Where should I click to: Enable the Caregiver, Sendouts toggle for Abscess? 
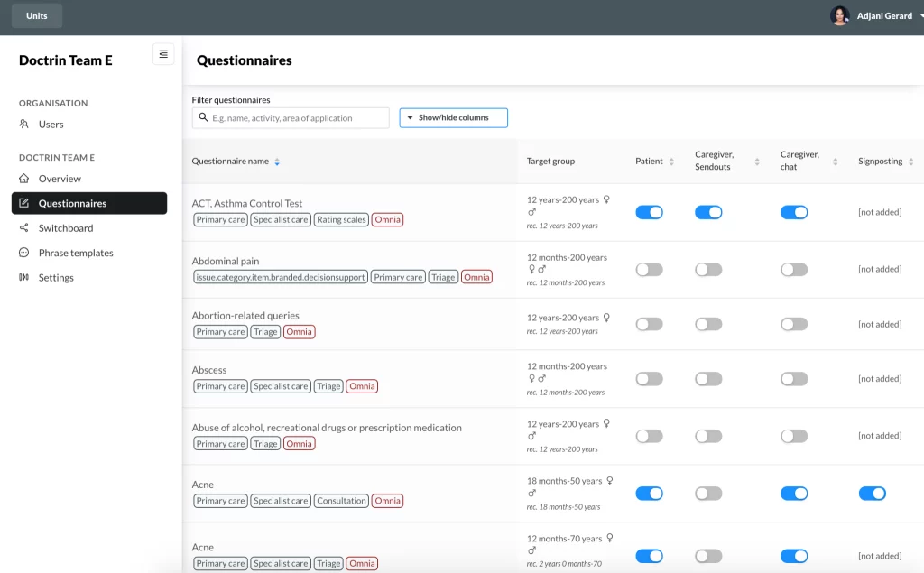pyautogui.click(x=708, y=379)
